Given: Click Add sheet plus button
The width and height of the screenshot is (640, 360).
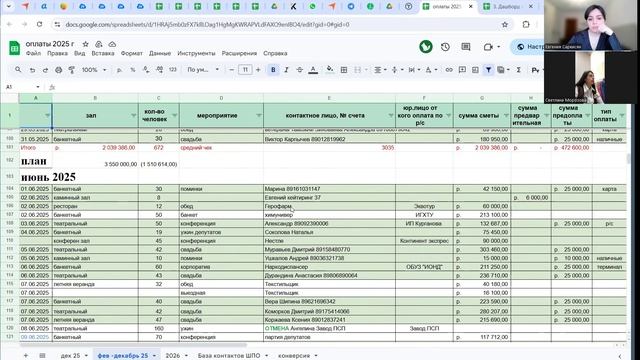Looking at the screenshot, I should click(26, 356).
